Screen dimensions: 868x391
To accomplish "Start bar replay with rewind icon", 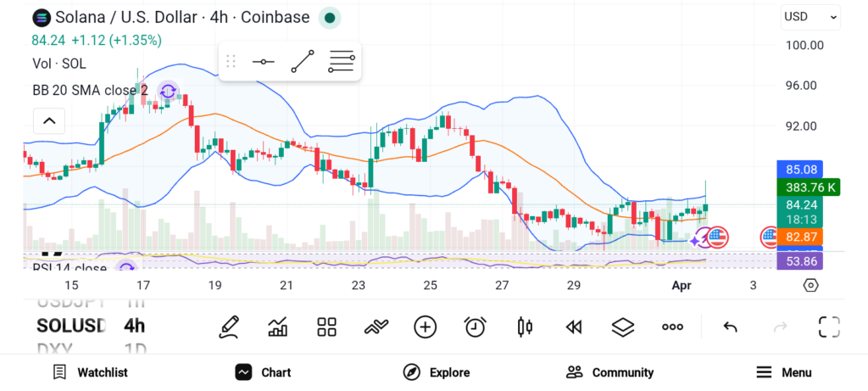I will (x=574, y=327).
